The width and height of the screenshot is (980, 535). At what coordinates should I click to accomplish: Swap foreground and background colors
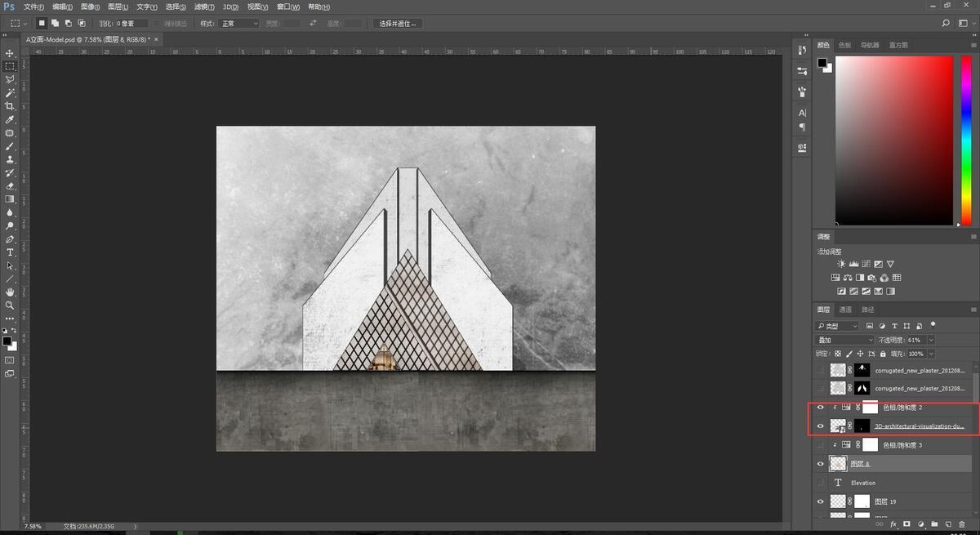click(x=15, y=331)
